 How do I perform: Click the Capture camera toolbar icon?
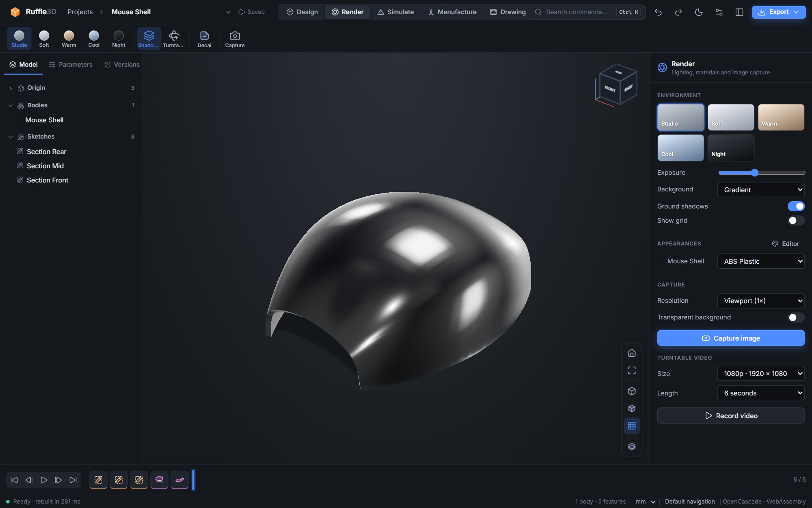click(235, 39)
